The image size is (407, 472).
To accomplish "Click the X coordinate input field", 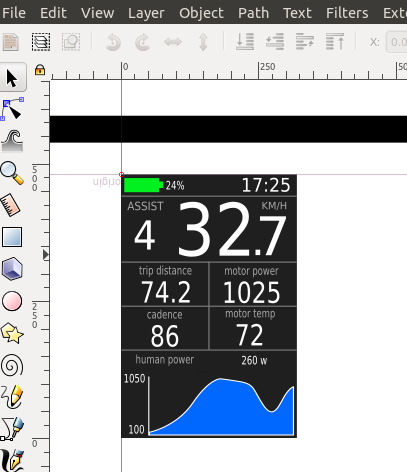I will (397, 42).
